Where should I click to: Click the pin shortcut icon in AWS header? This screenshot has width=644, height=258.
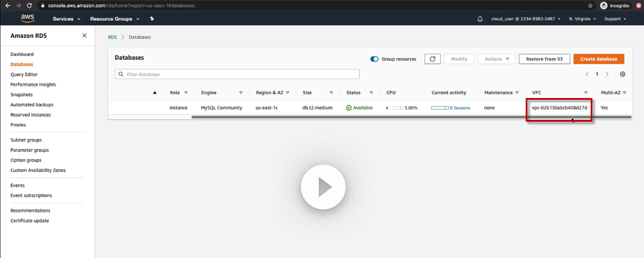(x=151, y=19)
